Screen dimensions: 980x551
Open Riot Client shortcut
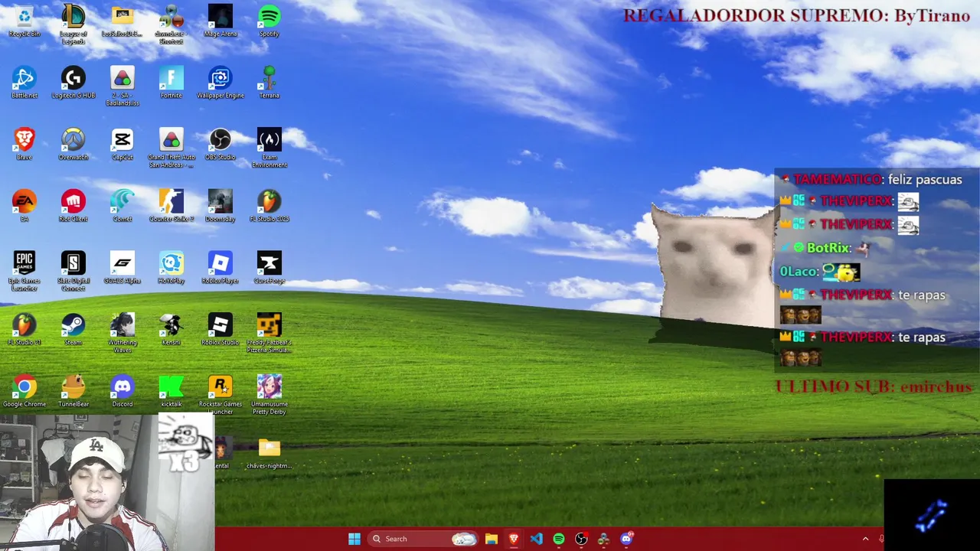[x=73, y=206]
